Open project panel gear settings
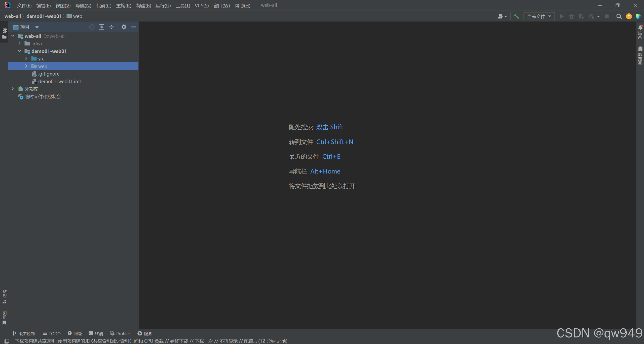 click(124, 27)
